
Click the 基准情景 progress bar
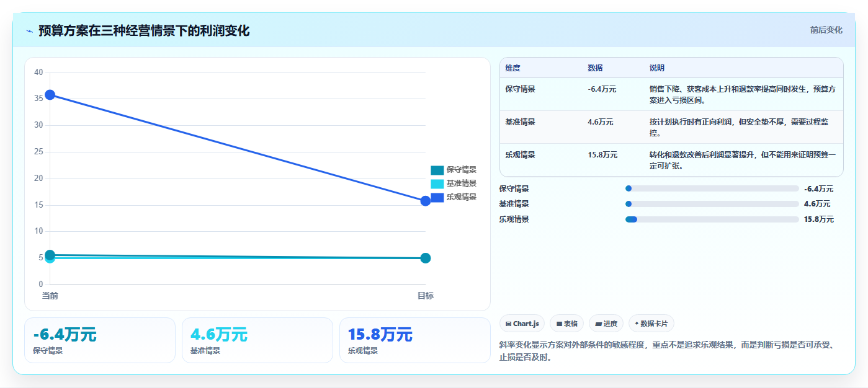click(x=712, y=204)
